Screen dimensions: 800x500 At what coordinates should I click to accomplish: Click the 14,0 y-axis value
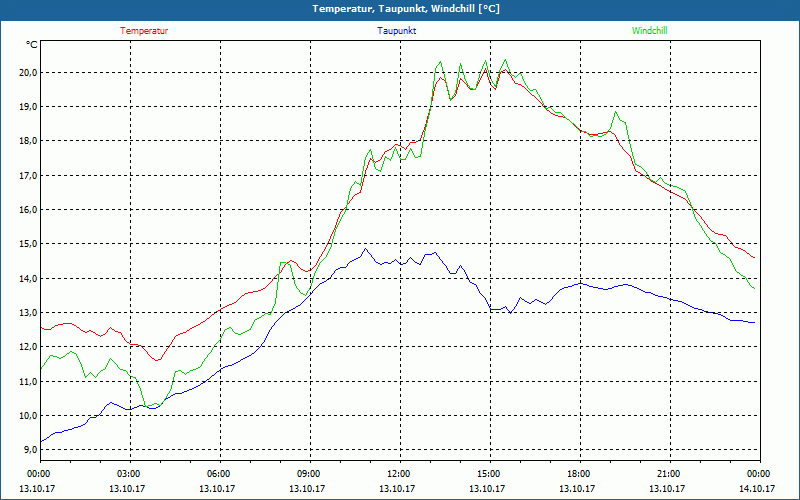click(29, 279)
